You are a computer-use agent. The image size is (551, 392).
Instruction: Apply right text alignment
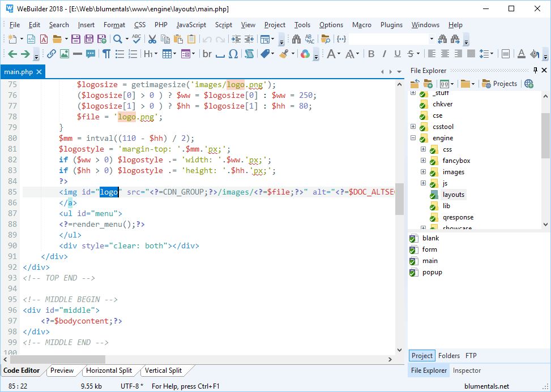pos(458,54)
